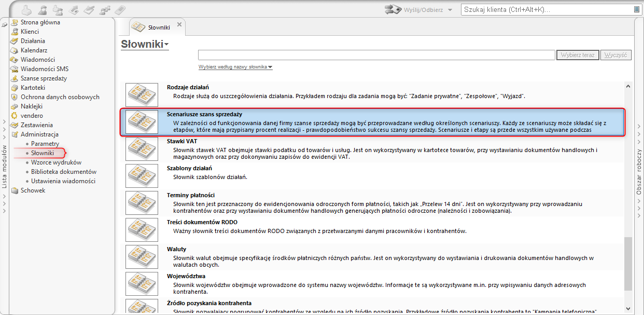Click the Scenariusze szans sprzedaży dictionary icon
This screenshot has width=644, height=315.
point(142,122)
